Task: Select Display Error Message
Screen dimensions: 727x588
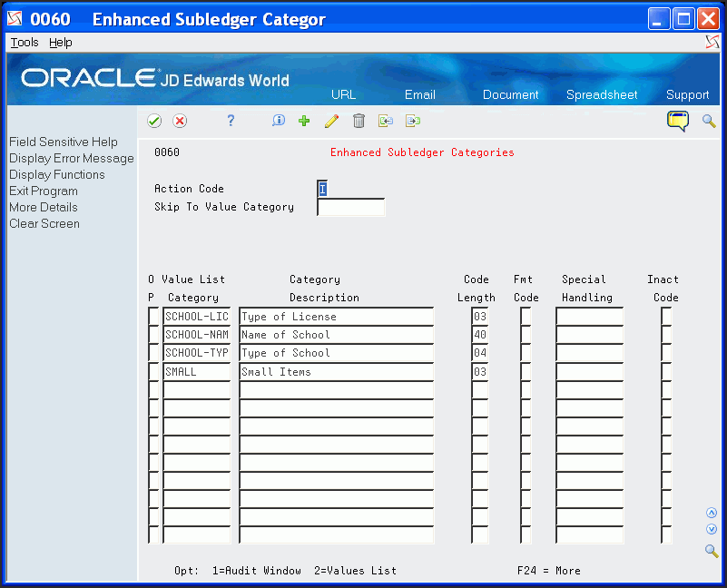Action: pyautogui.click(x=72, y=158)
